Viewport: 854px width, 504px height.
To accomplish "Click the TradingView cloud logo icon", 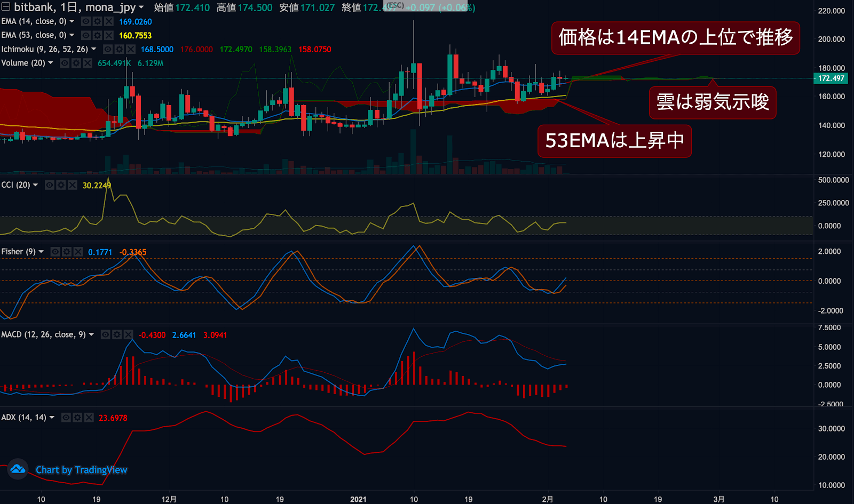I will 18,469.
